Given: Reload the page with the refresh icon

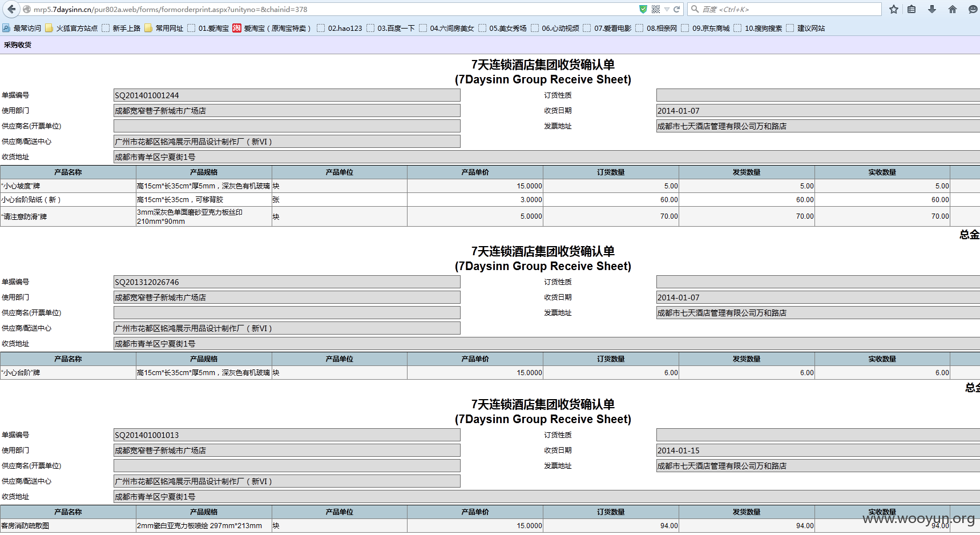Looking at the screenshot, I should (676, 9).
